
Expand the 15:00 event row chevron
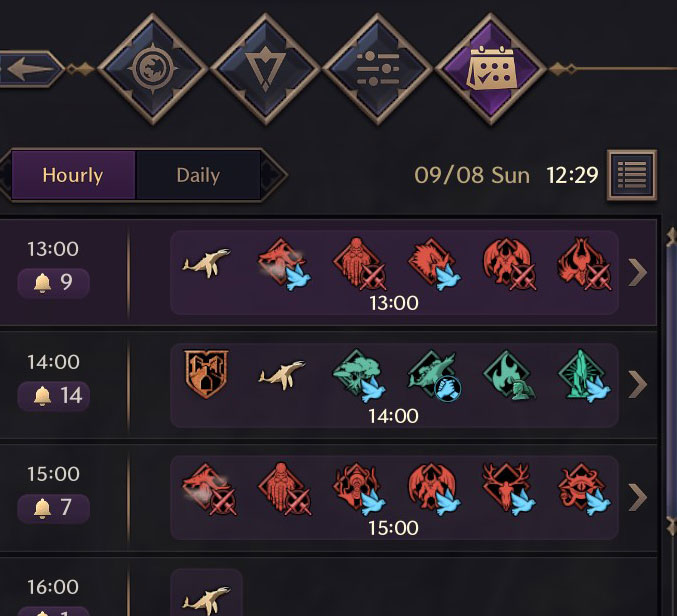click(x=638, y=497)
